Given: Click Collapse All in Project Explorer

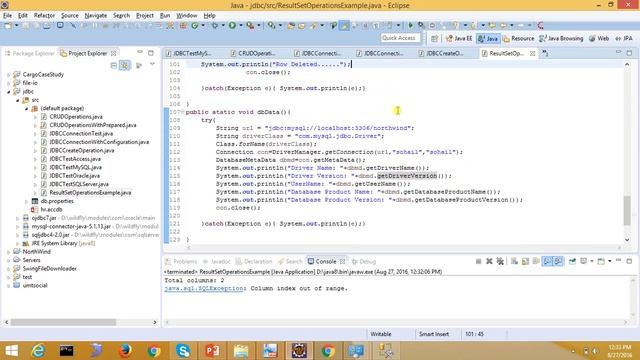Looking at the screenshot, I should coord(114,65).
